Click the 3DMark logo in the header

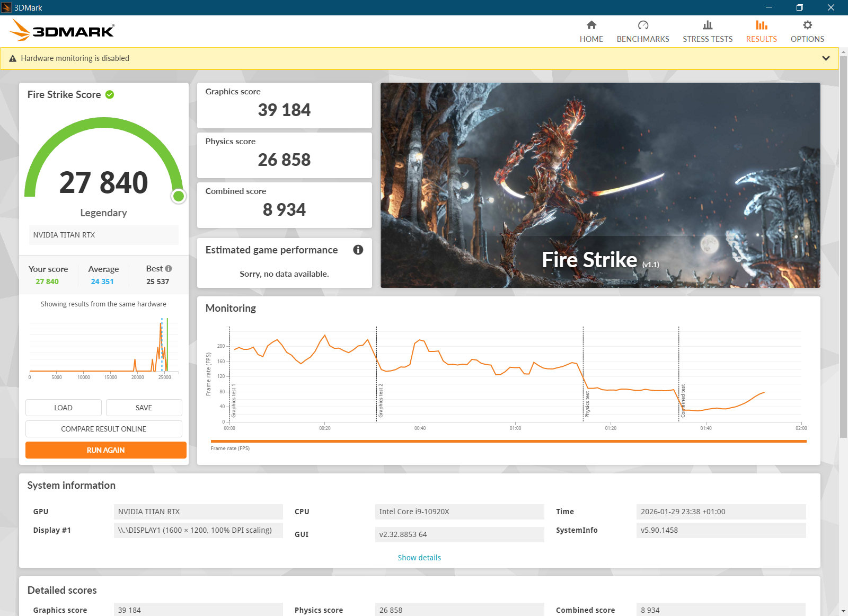pyautogui.click(x=63, y=30)
